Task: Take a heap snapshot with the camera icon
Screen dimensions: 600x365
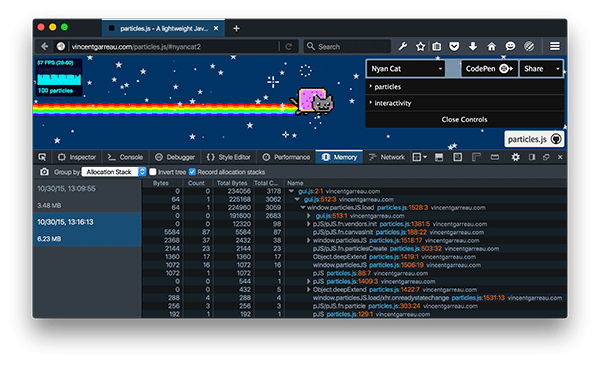Action: point(44,172)
